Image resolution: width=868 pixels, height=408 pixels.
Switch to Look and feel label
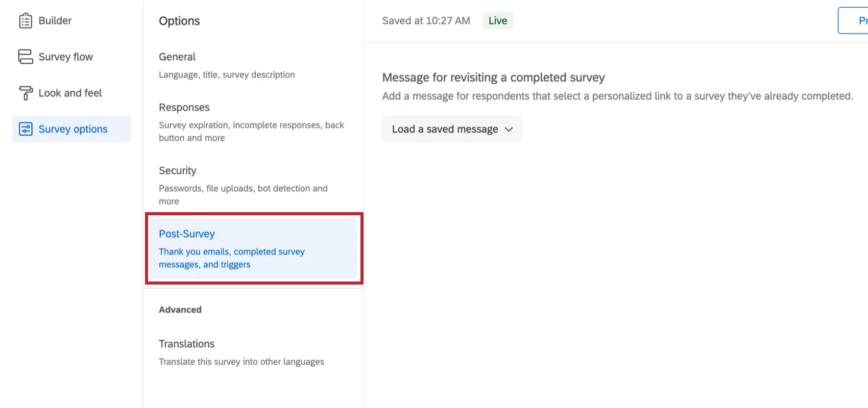(x=70, y=93)
